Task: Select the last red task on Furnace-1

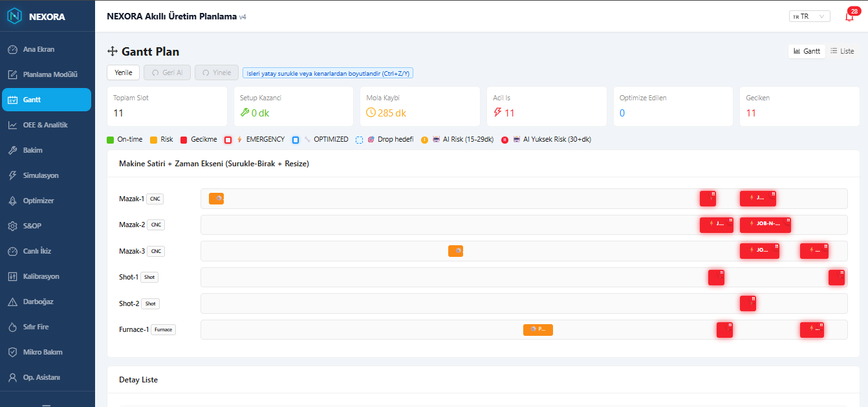Action: click(812, 329)
